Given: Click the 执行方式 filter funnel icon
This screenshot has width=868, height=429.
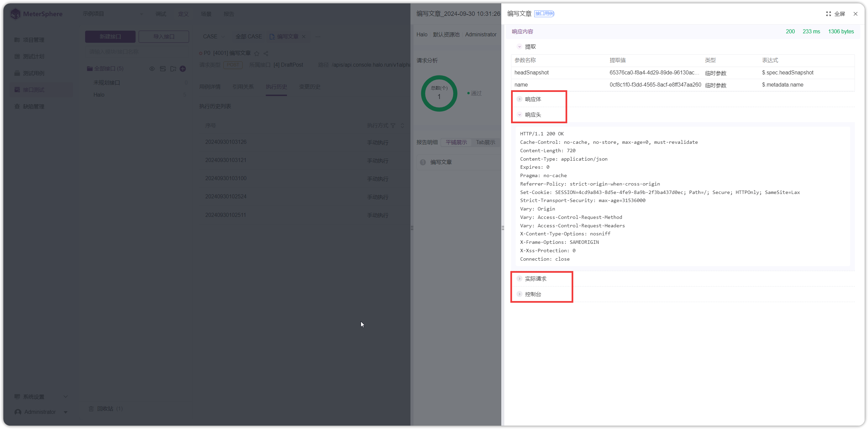Looking at the screenshot, I should pos(393,126).
